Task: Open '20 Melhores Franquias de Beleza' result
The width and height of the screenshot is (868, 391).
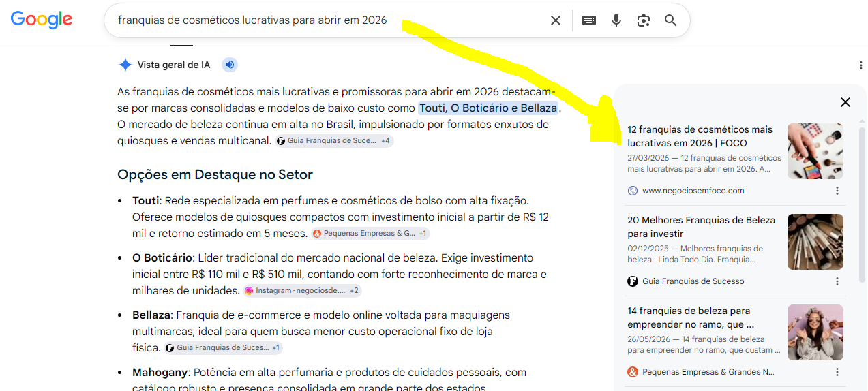Action: click(x=702, y=227)
